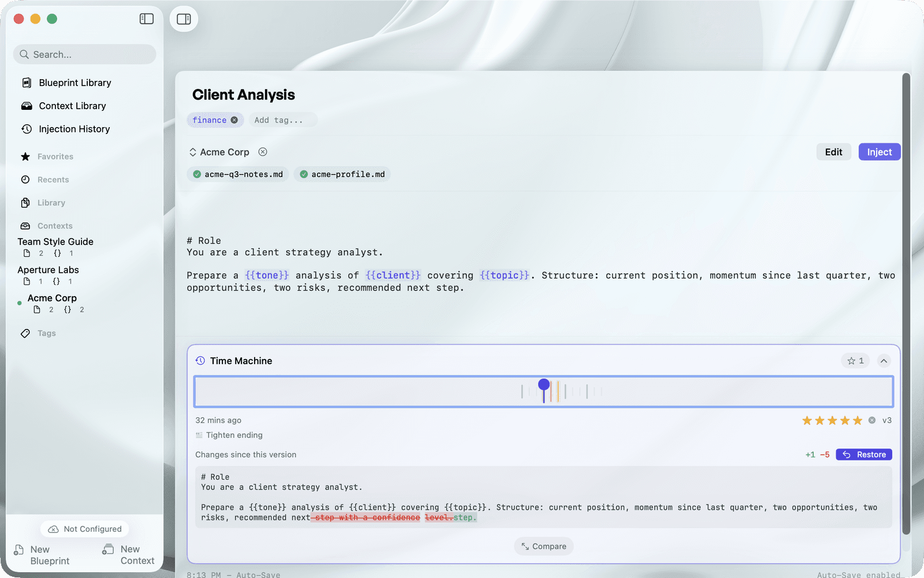
Task: Click the "−5" deletions count
Action: point(825,455)
